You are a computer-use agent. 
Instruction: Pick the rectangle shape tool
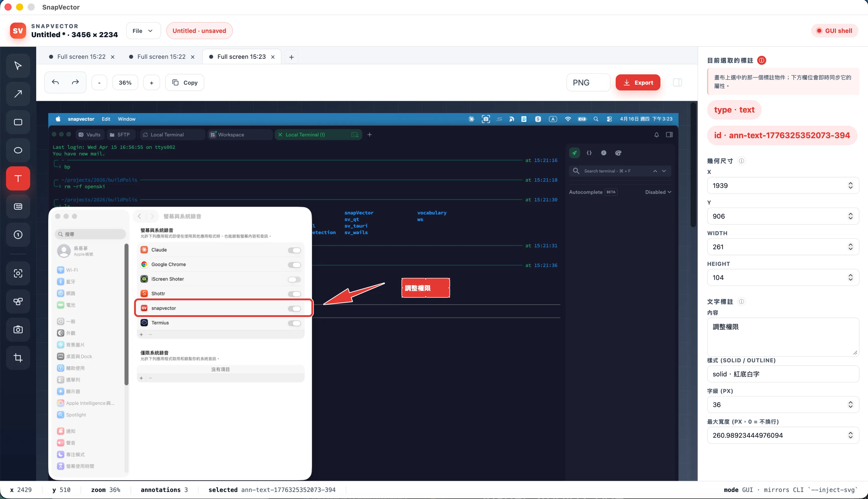click(18, 122)
